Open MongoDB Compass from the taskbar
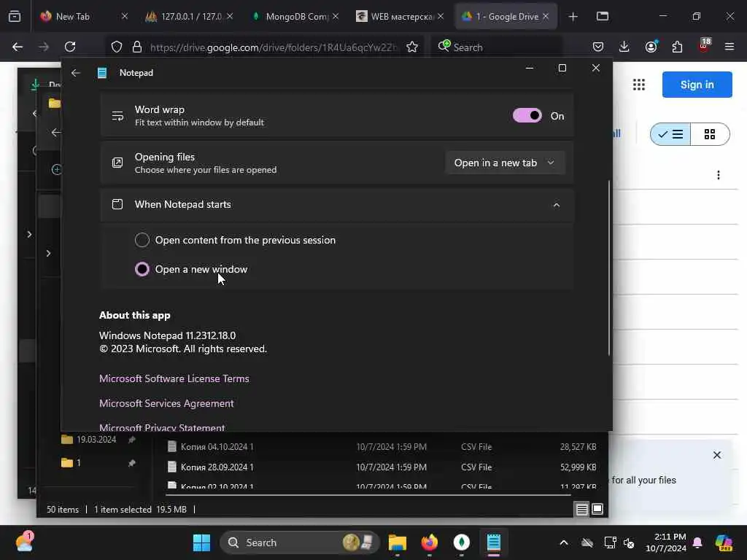 (461, 542)
